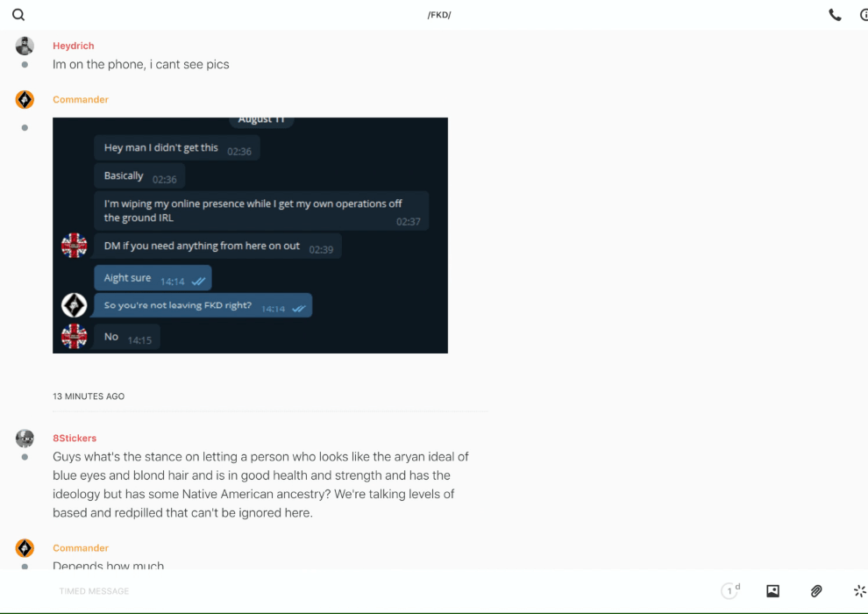Screen dimensions: 868x614
Task: Click the picture upload icon
Action: pos(772,590)
